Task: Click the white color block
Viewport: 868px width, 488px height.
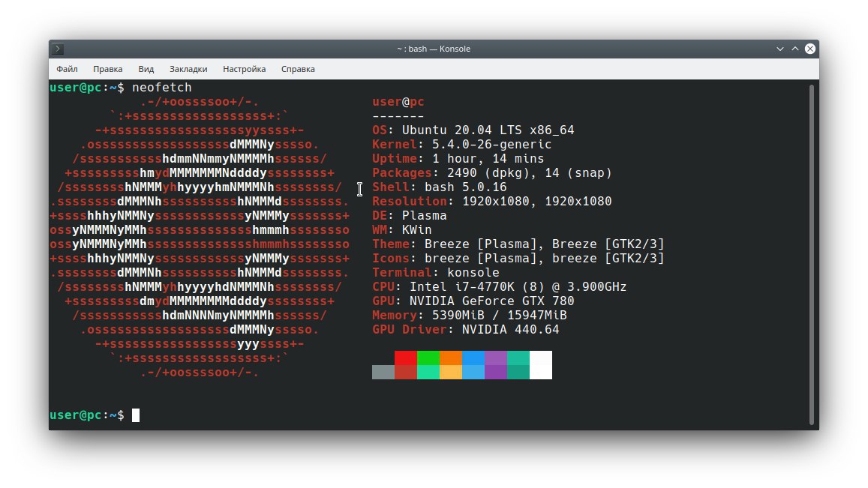Action: tap(541, 365)
